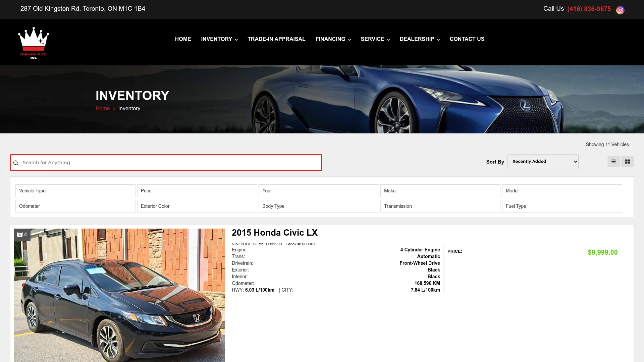Click the 168,596 KM odometer value
644x362 pixels.
point(427,283)
